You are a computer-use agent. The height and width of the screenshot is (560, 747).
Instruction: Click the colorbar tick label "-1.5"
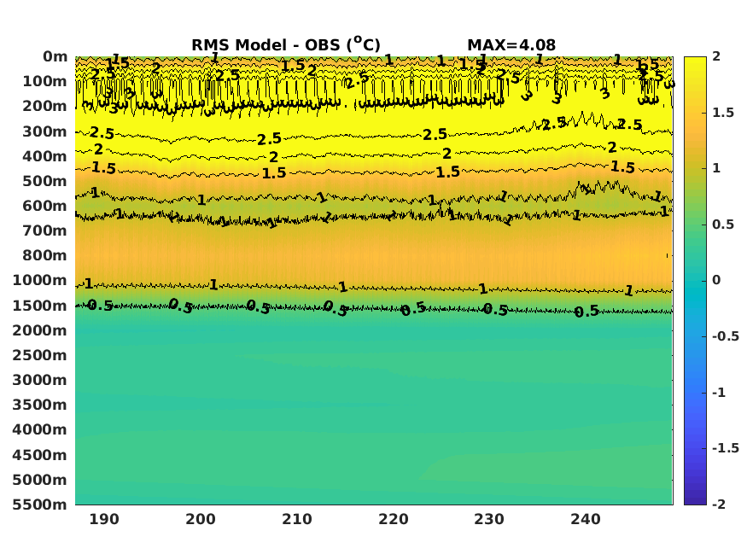pyautogui.click(x=726, y=448)
